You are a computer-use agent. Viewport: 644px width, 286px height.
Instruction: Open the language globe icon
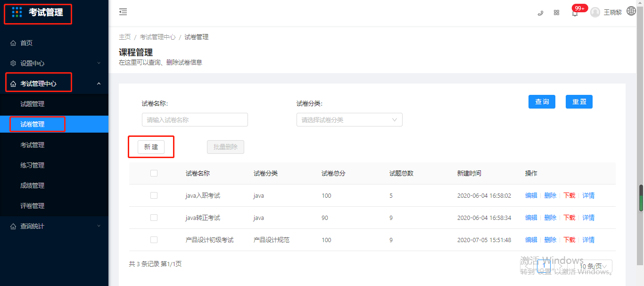point(631,11)
